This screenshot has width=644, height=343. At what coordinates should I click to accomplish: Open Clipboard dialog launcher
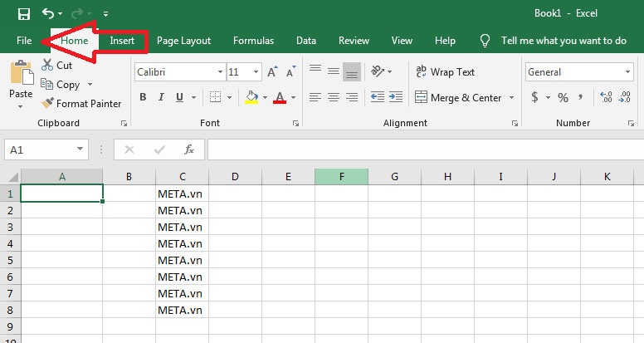click(124, 123)
